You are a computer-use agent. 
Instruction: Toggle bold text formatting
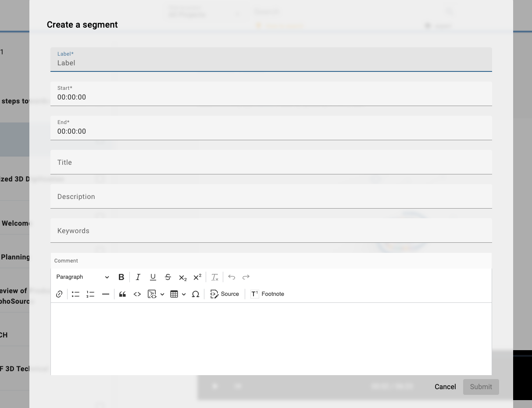point(121,277)
